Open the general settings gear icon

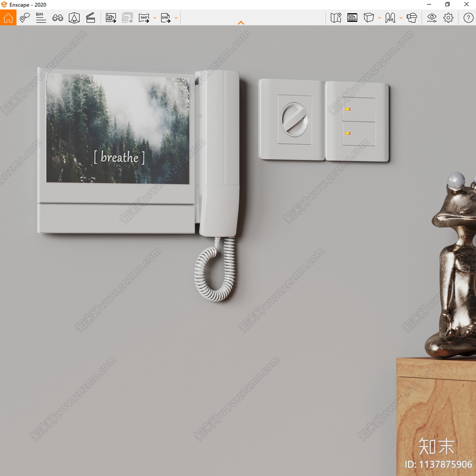coord(448,18)
